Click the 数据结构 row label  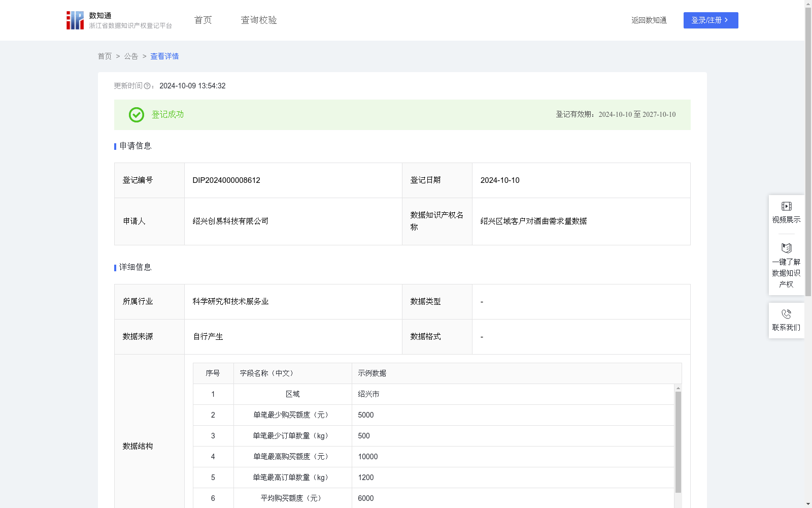pyautogui.click(x=138, y=447)
